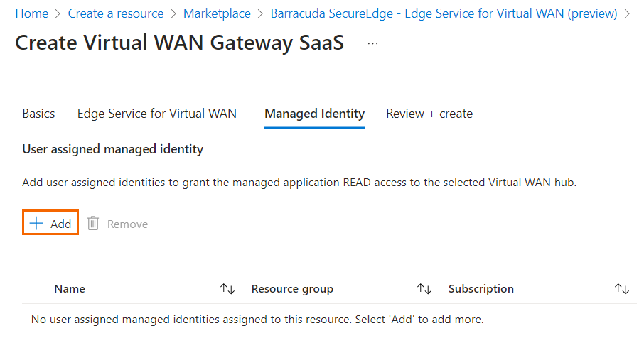The width and height of the screenshot is (644, 343).
Task: Open Barracuda SecureEdge breadcrumb link
Action: pyautogui.click(x=444, y=13)
